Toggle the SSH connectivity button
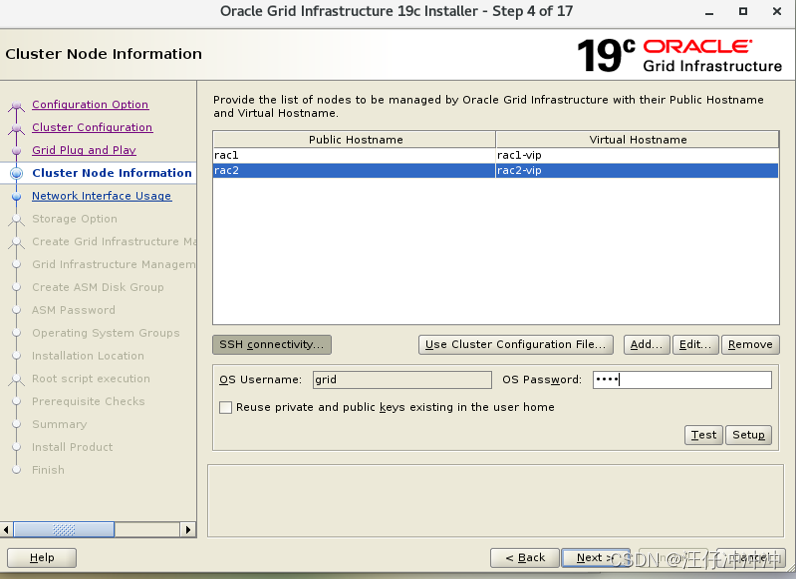The image size is (796, 579). [272, 345]
